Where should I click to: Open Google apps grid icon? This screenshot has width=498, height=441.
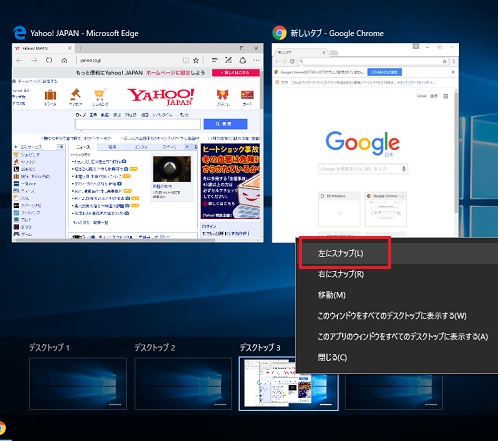tap(446, 96)
